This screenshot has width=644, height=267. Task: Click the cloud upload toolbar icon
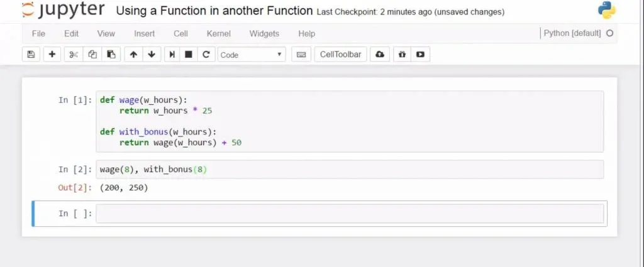tap(379, 55)
